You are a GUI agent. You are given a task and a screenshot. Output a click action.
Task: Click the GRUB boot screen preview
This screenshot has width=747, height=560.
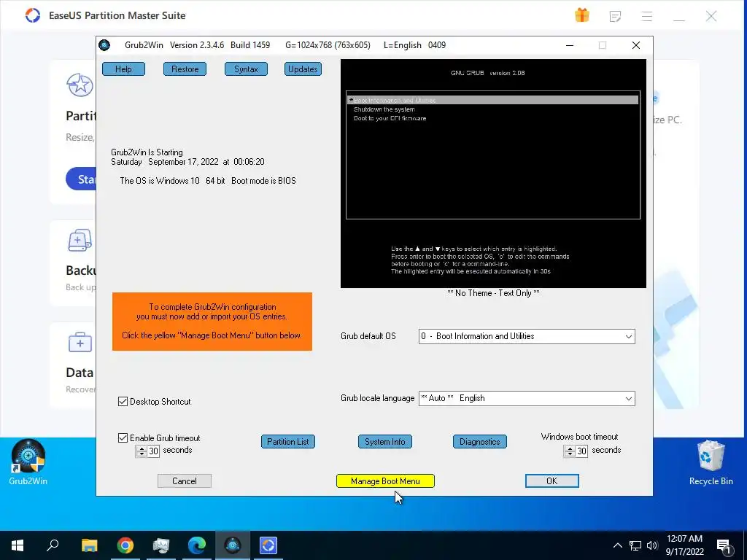[x=493, y=174]
